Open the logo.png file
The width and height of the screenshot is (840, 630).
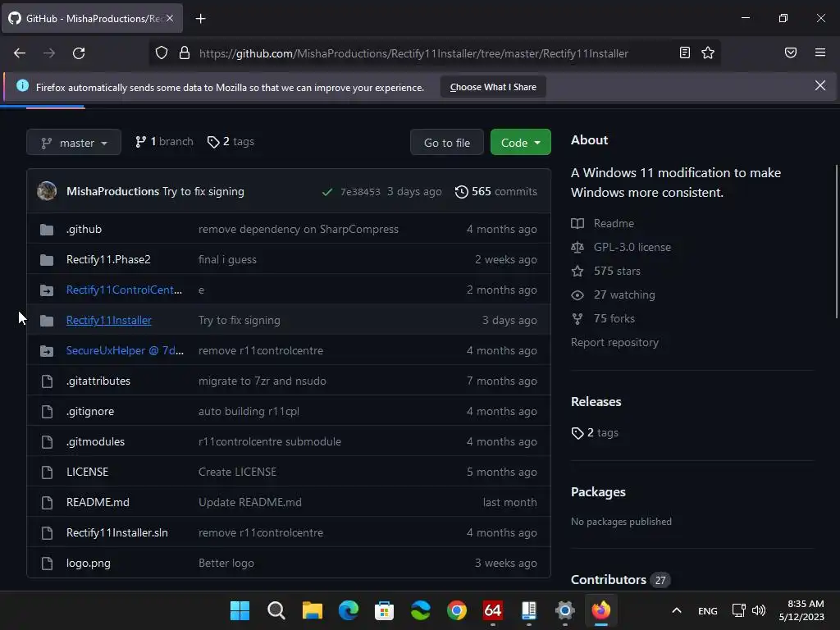click(89, 563)
